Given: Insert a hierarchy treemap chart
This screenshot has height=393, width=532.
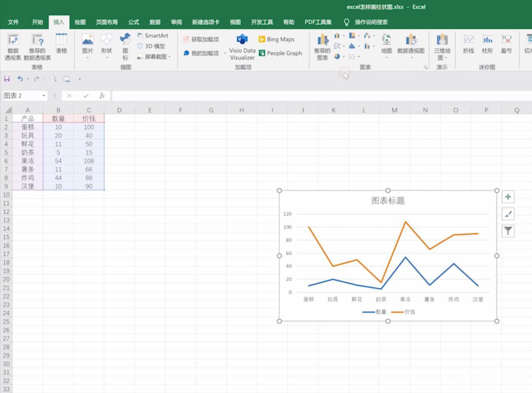Looking at the screenshot, I should 352,35.
